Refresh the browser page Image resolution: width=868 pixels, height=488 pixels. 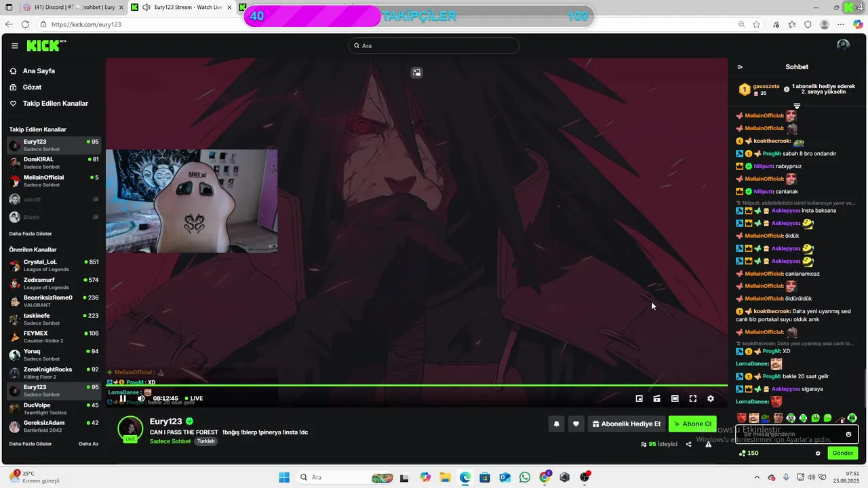(25, 24)
